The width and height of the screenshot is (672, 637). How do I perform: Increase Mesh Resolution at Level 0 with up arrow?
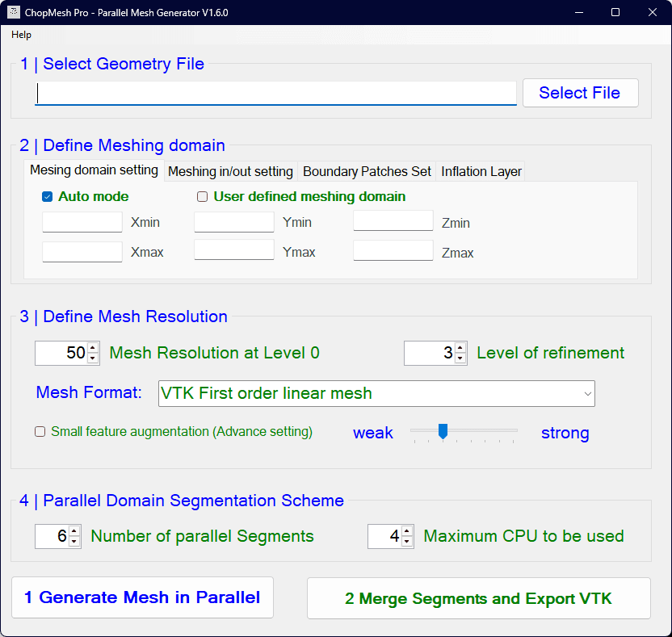coord(93,348)
